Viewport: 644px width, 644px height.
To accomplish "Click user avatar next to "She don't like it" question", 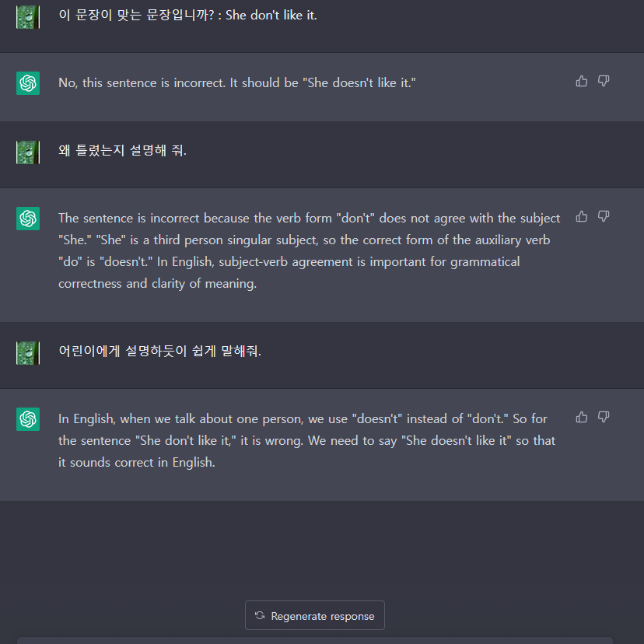I will click(x=28, y=16).
